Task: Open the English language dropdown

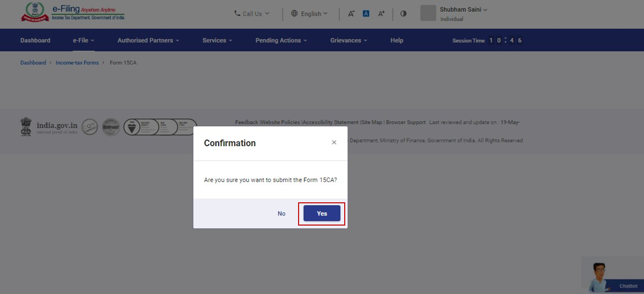Action: (309, 14)
